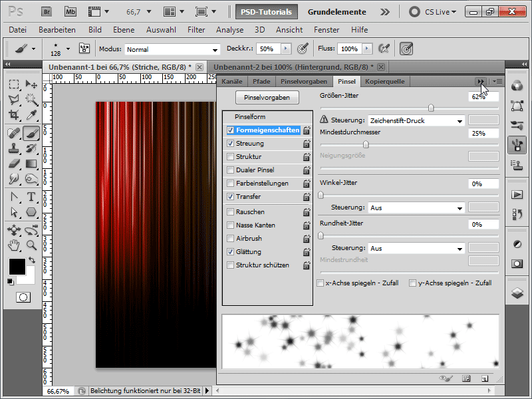
Task: Pick the Type tool
Action: click(31, 197)
